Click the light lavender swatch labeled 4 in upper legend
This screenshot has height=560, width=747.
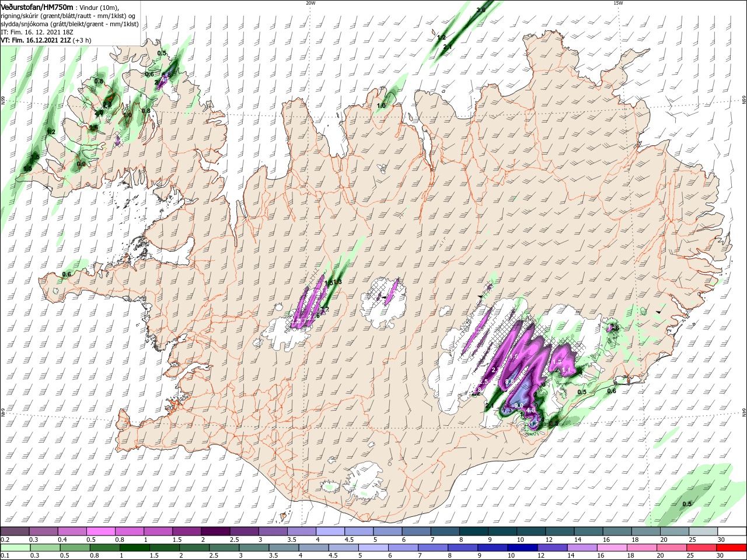[330, 531]
